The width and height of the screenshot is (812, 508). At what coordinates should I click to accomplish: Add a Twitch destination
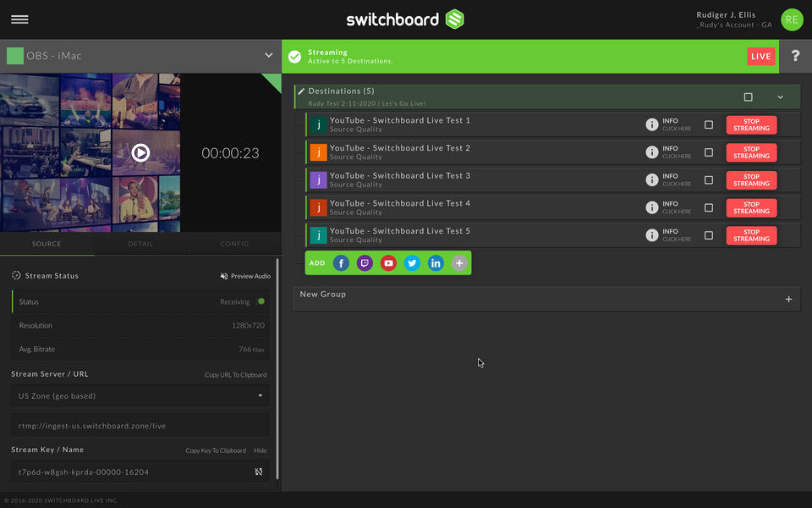pos(365,263)
